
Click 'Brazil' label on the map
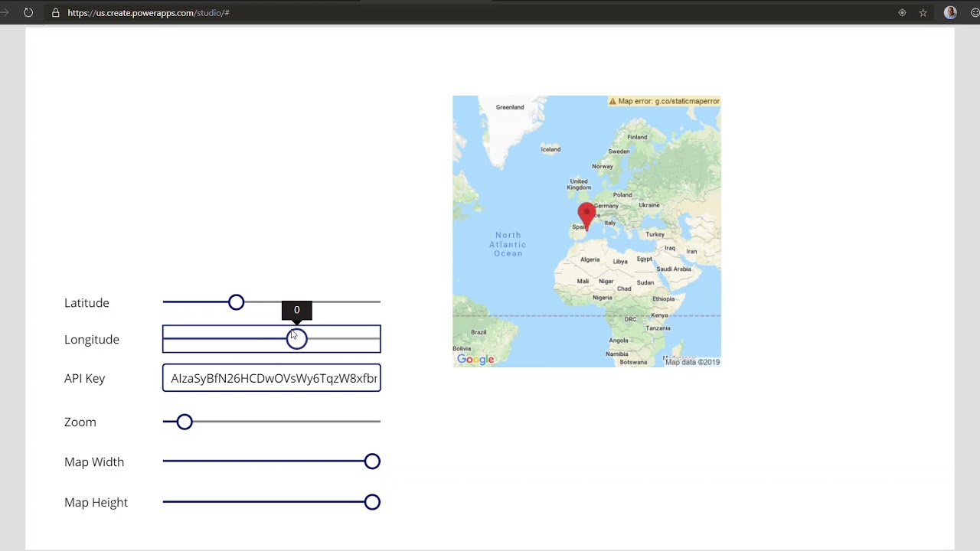pos(479,332)
